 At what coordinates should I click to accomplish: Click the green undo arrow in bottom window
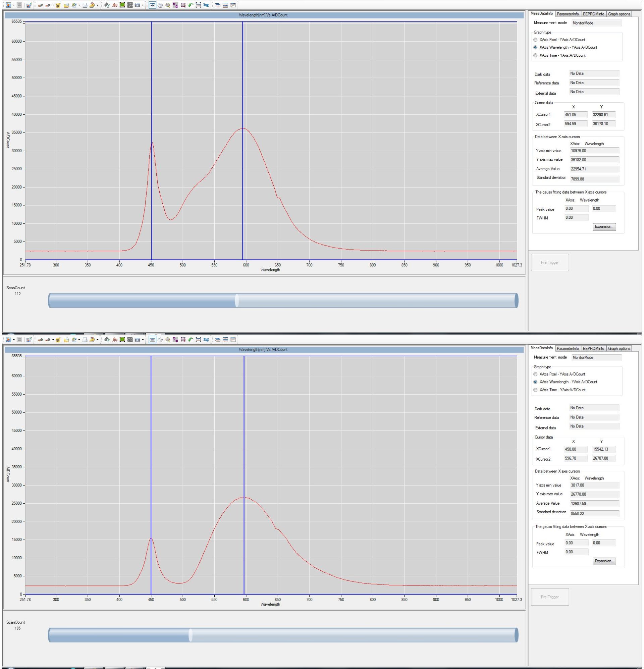(191, 340)
